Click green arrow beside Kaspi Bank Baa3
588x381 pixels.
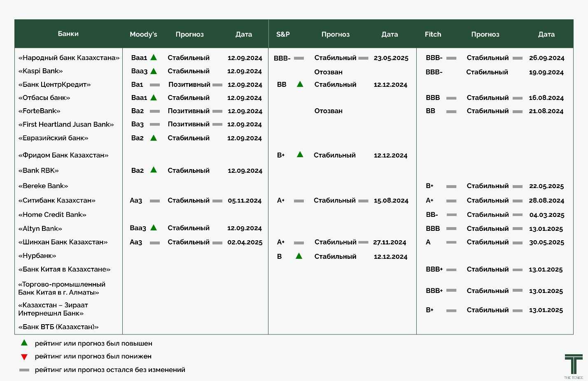tap(154, 71)
